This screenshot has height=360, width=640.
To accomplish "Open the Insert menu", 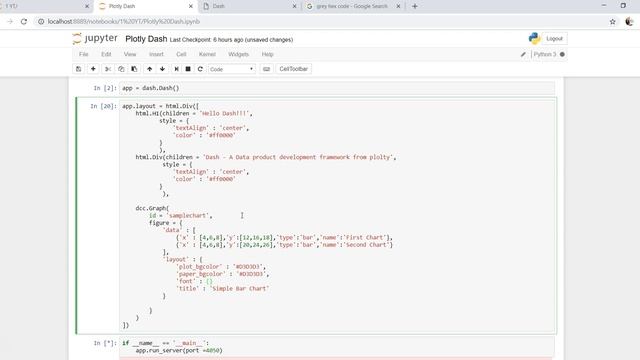I will pos(156,54).
